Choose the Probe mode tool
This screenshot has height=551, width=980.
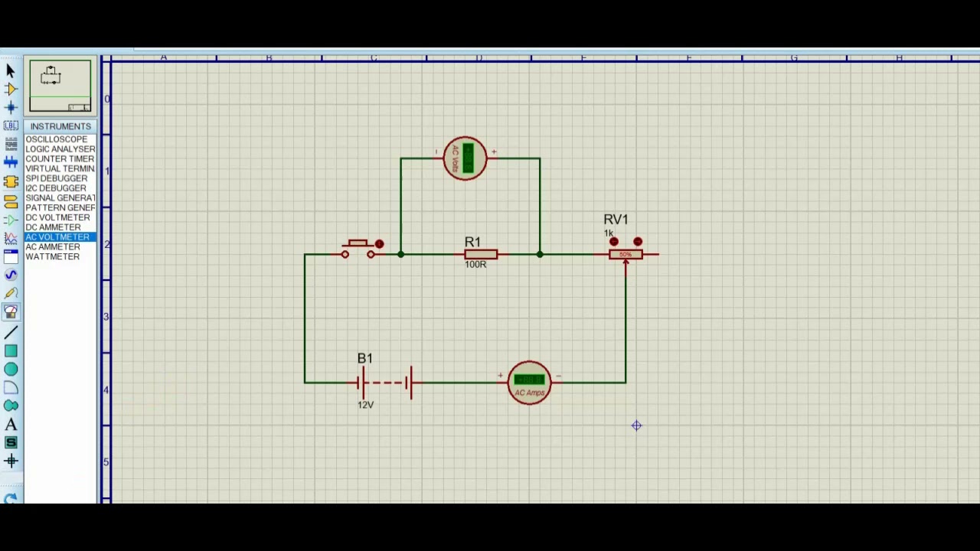11,293
